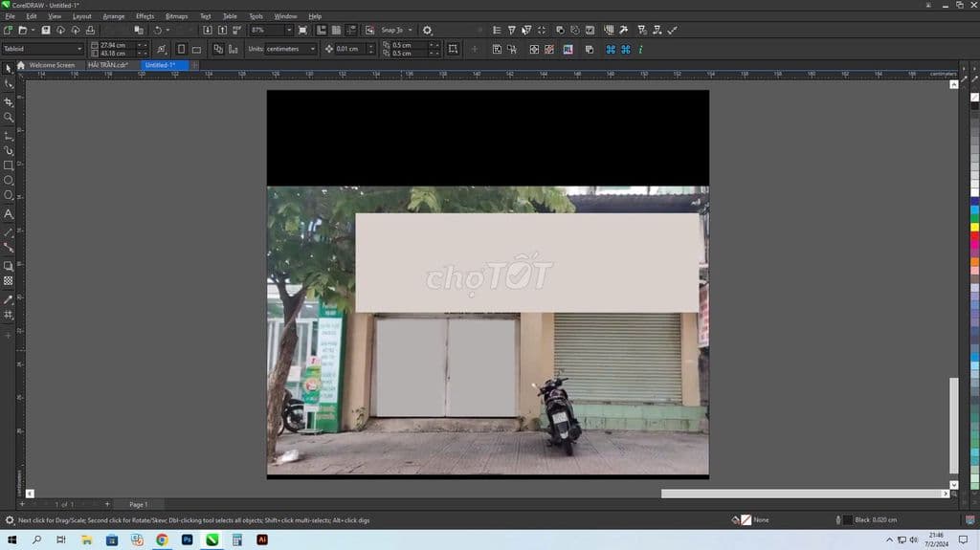Open Photoshop from the Windows taskbar
980x550 pixels.
(187, 539)
